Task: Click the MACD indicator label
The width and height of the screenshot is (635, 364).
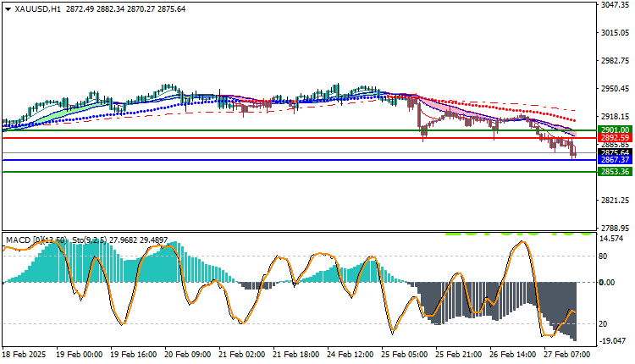Action: tap(36, 240)
